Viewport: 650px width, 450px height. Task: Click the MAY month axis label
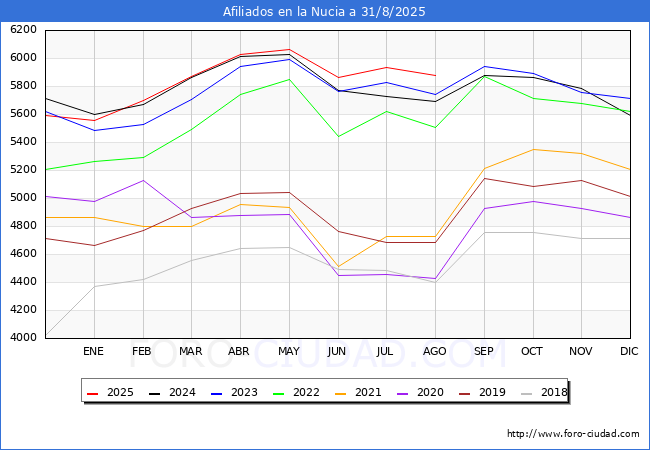point(289,351)
